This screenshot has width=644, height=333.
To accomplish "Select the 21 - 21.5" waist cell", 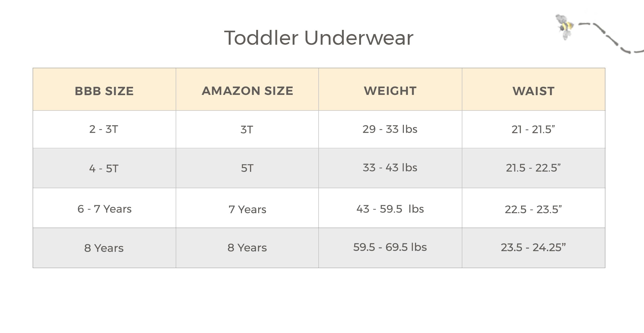I will [534, 129].
